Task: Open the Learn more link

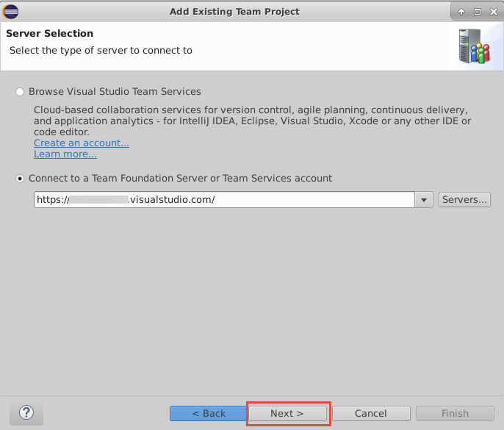Action: [65, 154]
